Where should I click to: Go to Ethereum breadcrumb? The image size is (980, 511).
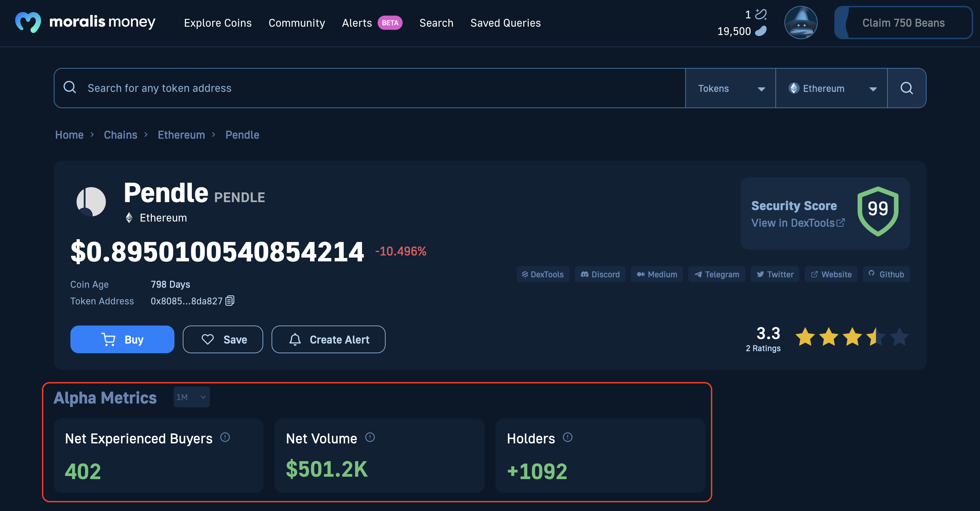[181, 135]
